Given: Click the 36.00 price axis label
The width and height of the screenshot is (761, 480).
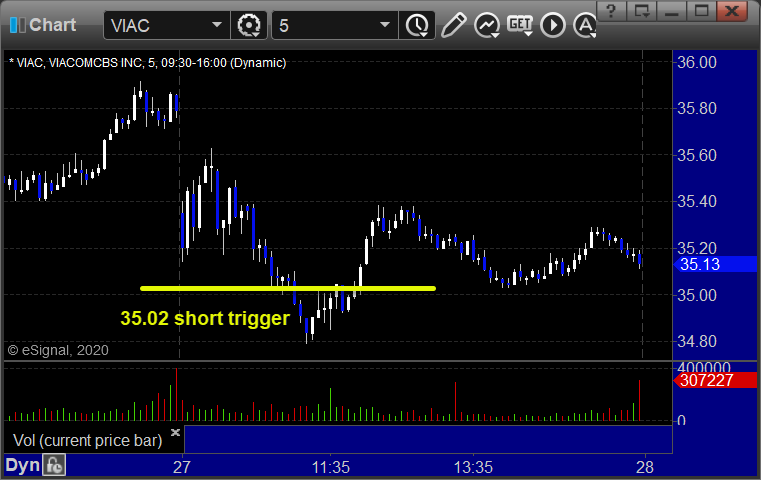Looking at the screenshot, I should [x=697, y=62].
